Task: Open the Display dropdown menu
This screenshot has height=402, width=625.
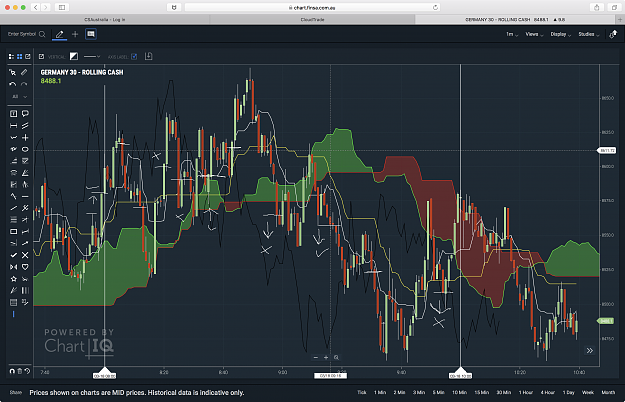Action: point(560,34)
